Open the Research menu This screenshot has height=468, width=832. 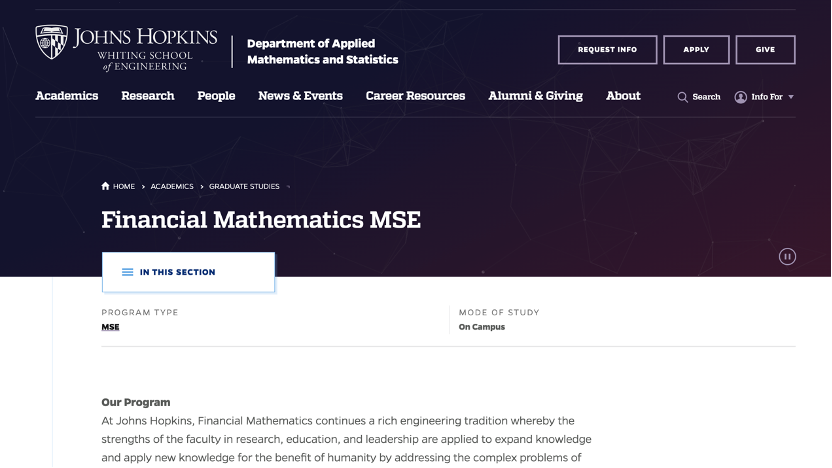tap(148, 96)
